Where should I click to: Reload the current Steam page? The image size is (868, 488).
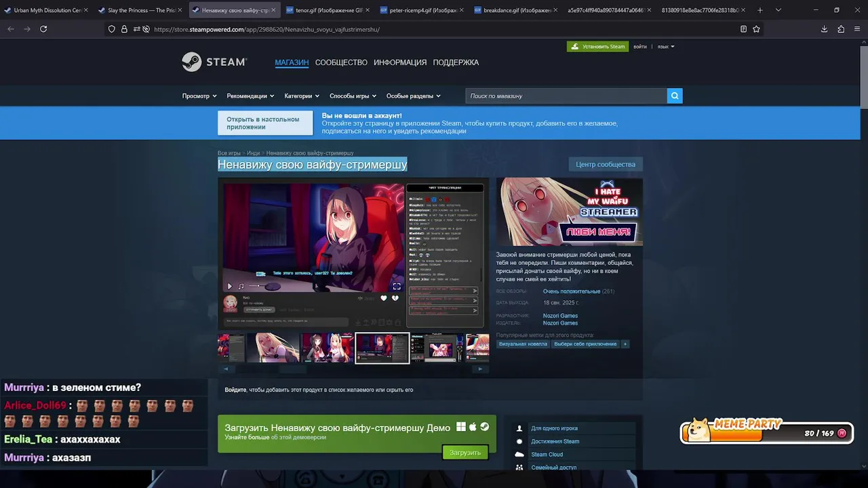point(43,29)
